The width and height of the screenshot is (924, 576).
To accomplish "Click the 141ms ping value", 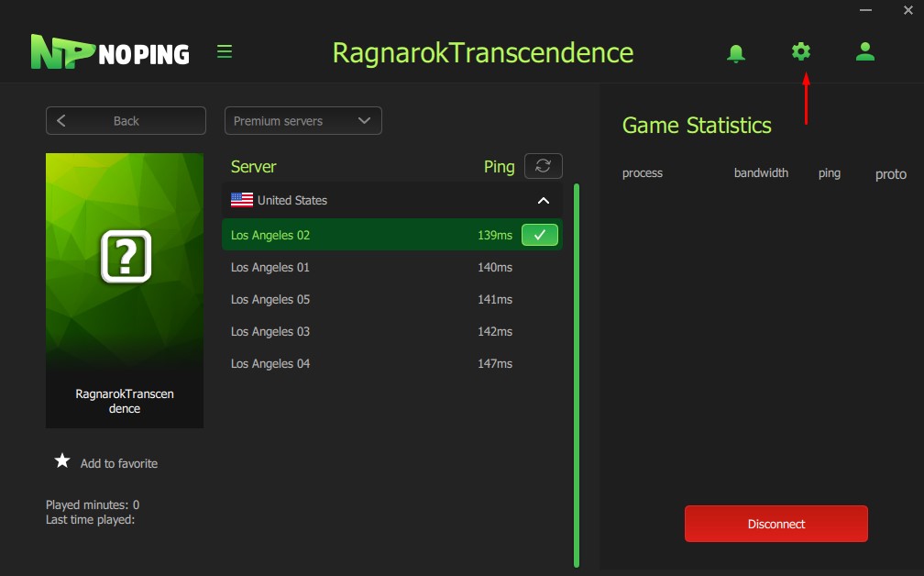I will [495, 300].
